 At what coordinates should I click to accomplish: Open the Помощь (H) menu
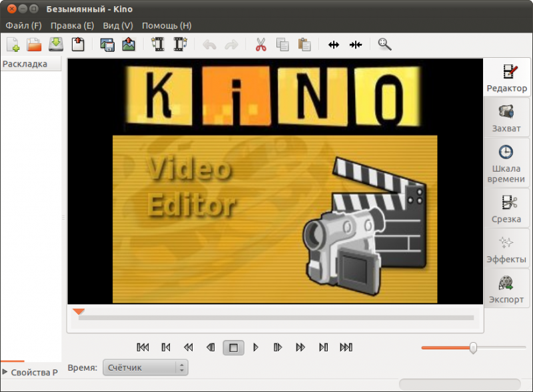click(167, 25)
